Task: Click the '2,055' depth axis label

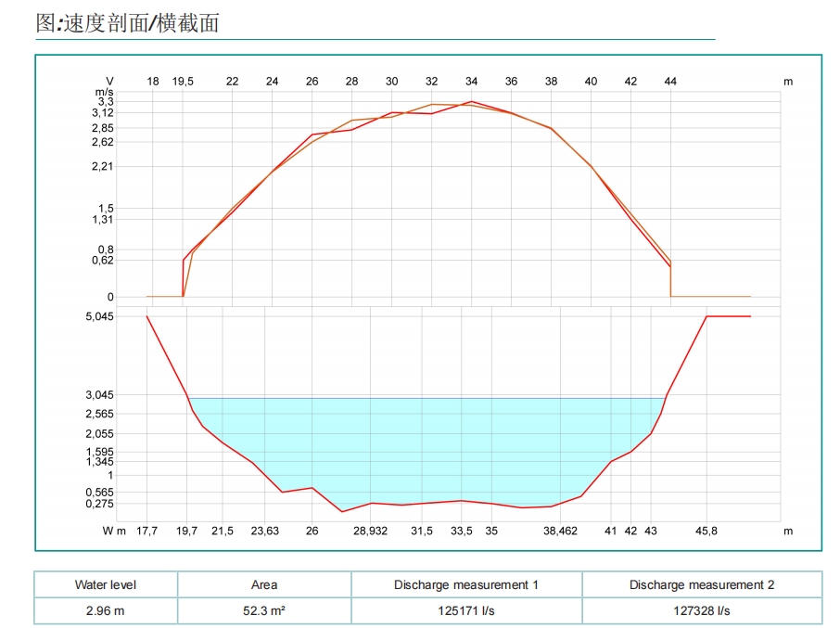Action: (x=99, y=433)
